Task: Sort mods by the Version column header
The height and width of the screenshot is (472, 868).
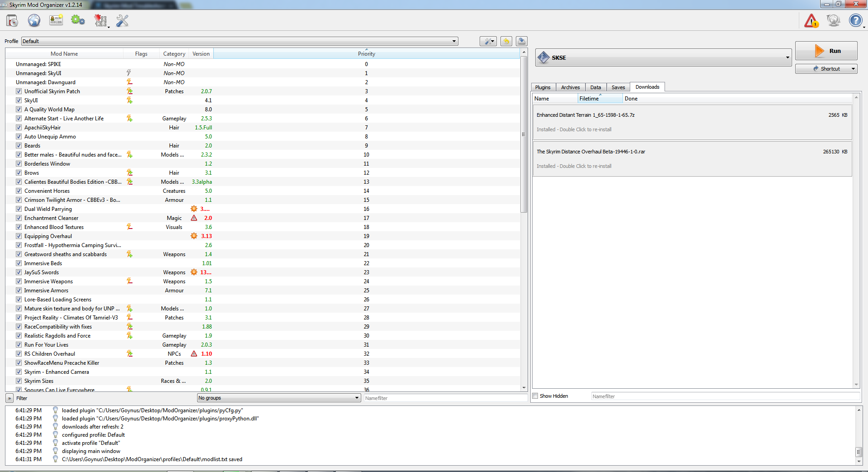Action: point(201,53)
